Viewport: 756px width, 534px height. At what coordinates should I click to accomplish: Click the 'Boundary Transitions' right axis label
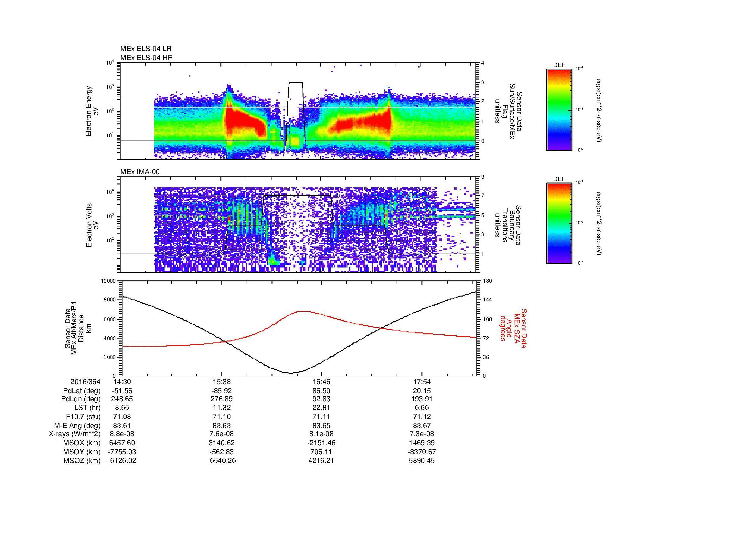508,225
